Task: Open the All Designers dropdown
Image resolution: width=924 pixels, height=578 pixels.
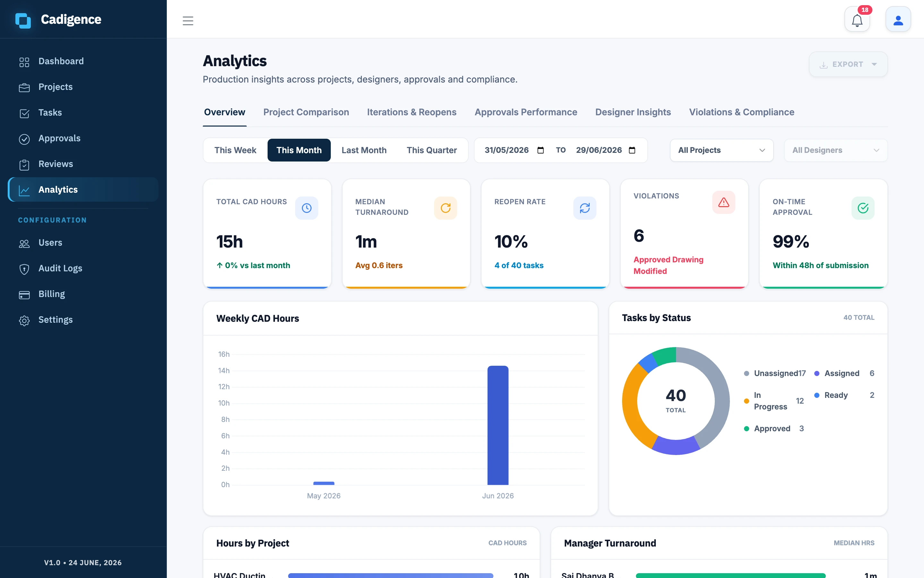Action: click(836, 150)
